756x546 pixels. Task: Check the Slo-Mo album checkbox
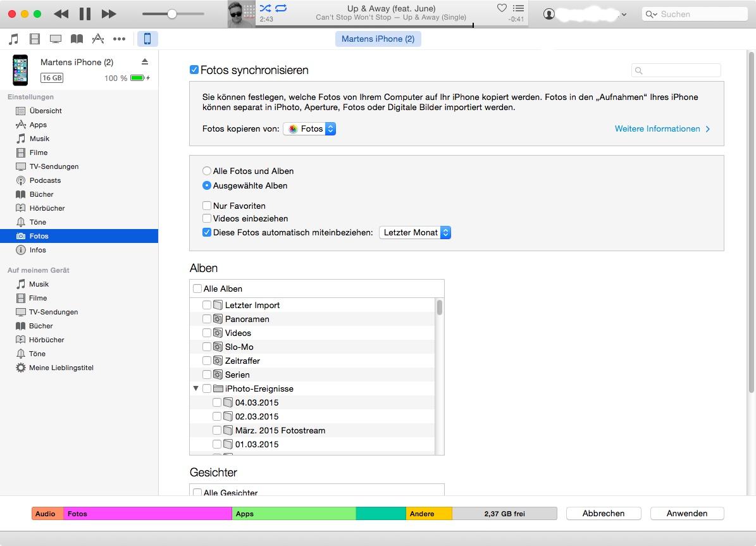[207, 347]
